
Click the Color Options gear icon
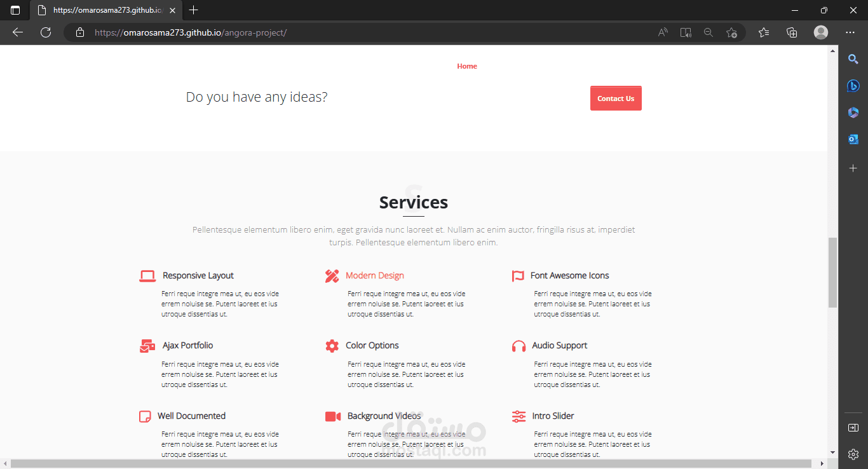[x=332, y=346]
